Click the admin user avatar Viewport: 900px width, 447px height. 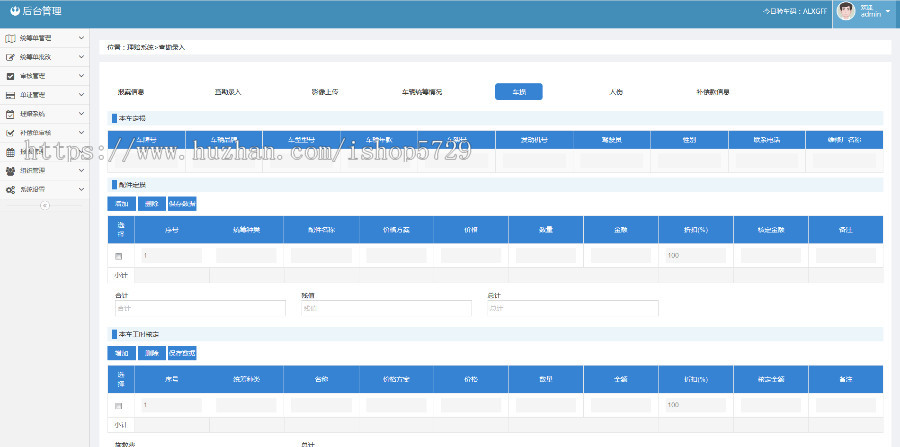click(x=845, y=11)
